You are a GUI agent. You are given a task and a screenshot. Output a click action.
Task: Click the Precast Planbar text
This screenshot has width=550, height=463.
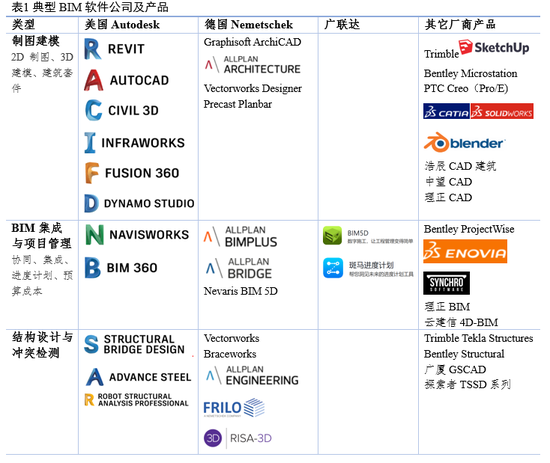click(237, 104)
